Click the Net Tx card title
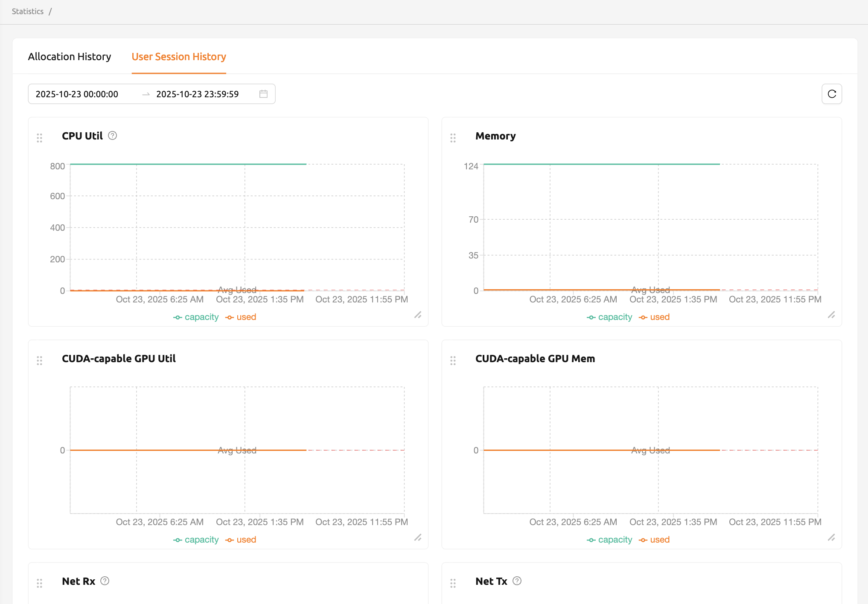This screenshot has width=868, height=604. click(491, 581)
